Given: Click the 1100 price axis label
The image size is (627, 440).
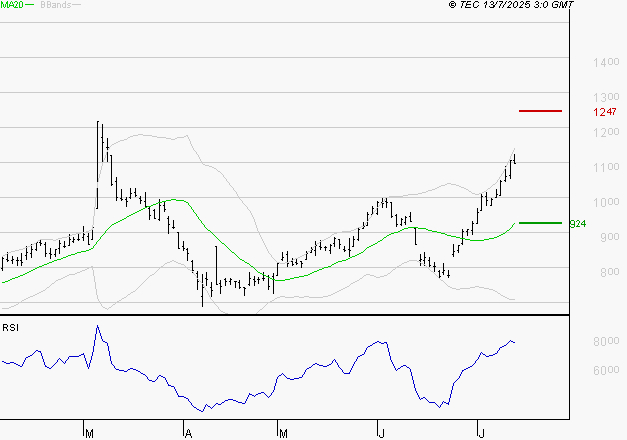Looking at the screenshot, I should pos(606,167).
